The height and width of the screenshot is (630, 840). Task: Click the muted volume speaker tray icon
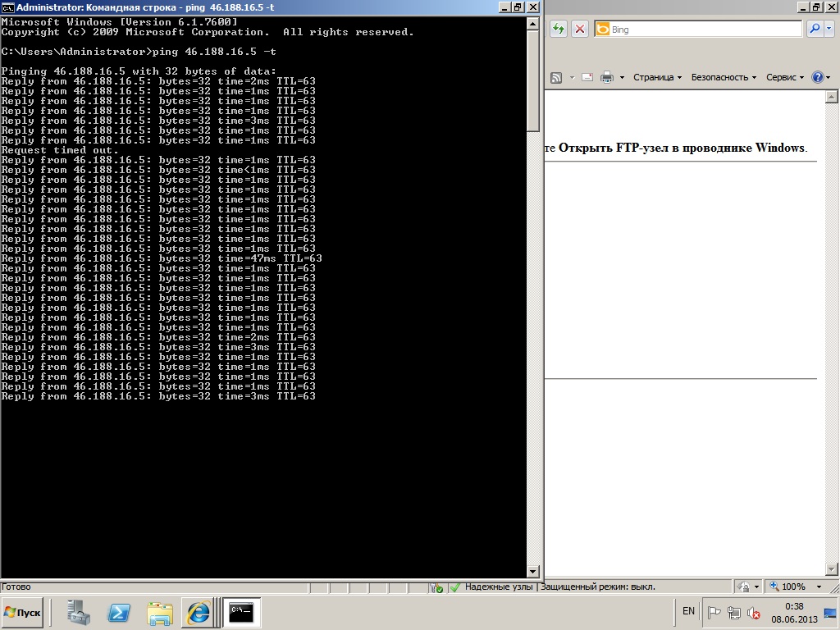pos(753,612)
